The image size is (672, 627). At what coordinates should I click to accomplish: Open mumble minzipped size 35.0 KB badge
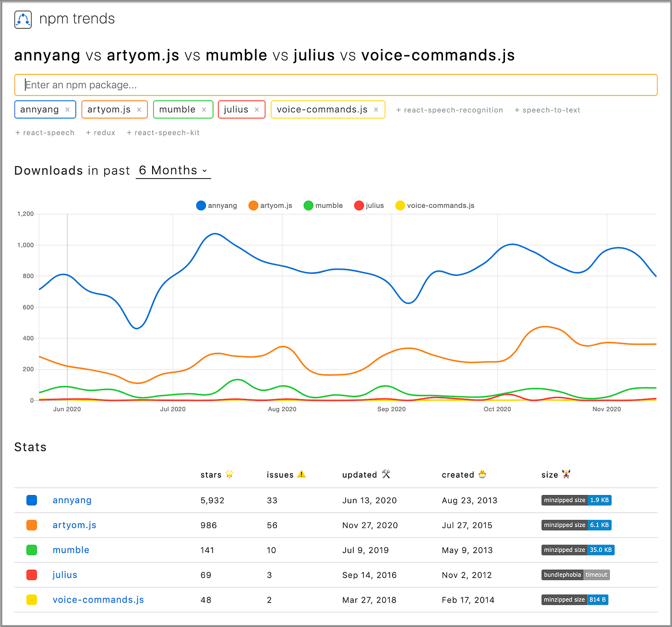pos(578,550)
